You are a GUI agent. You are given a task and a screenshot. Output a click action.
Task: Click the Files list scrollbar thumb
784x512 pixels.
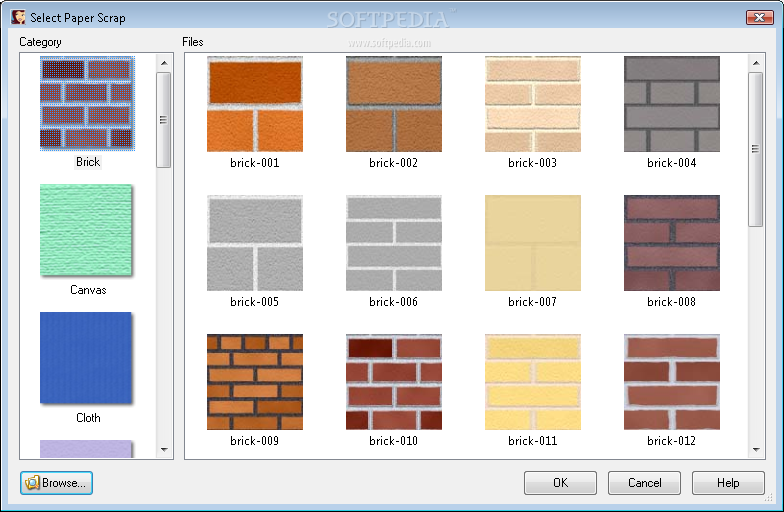click(756, 149)
